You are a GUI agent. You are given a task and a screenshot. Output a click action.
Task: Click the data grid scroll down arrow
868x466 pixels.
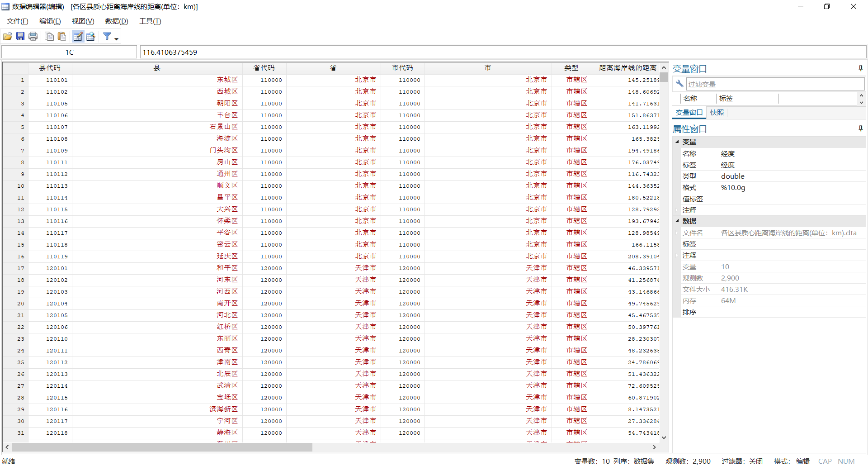[x=664, y=437]
